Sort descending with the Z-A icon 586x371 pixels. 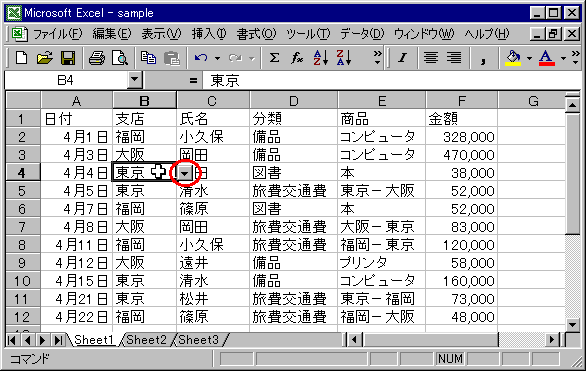[344, 58]
